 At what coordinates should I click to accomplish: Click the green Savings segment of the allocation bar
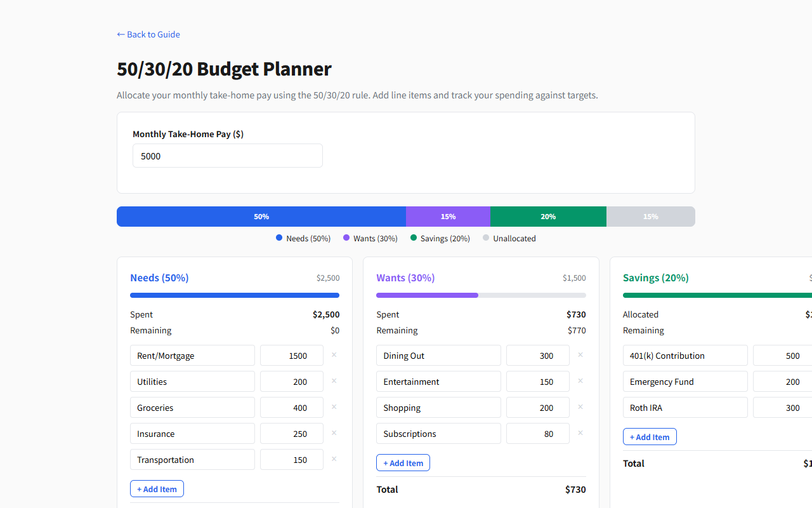coord(548,217)
